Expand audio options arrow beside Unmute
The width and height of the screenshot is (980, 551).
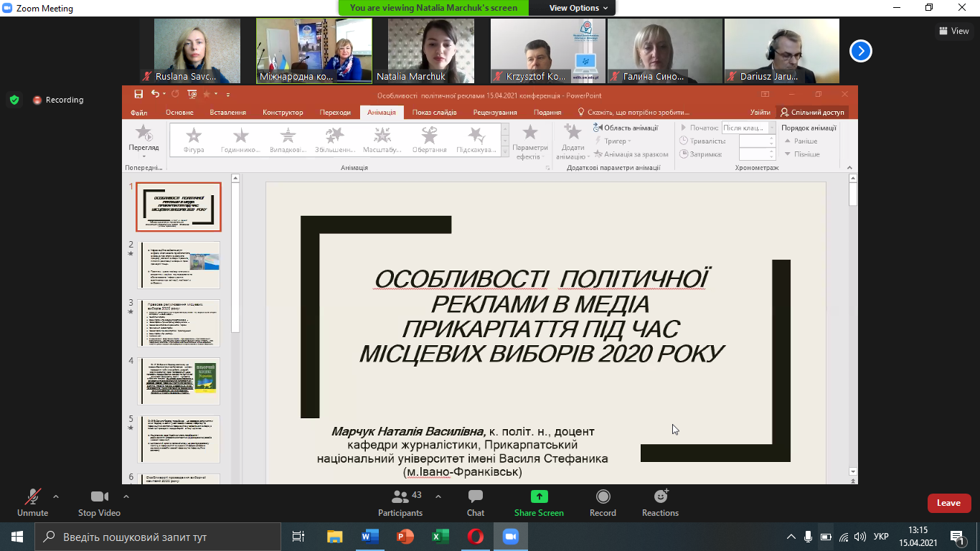pyautogui.click(x=56, y=496)
